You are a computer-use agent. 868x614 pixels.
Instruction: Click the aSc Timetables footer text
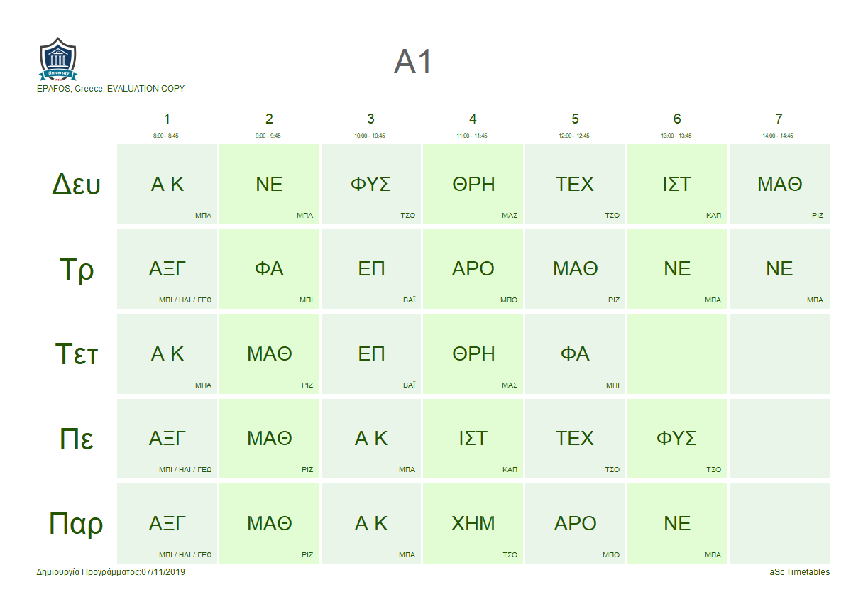(799, 572)
